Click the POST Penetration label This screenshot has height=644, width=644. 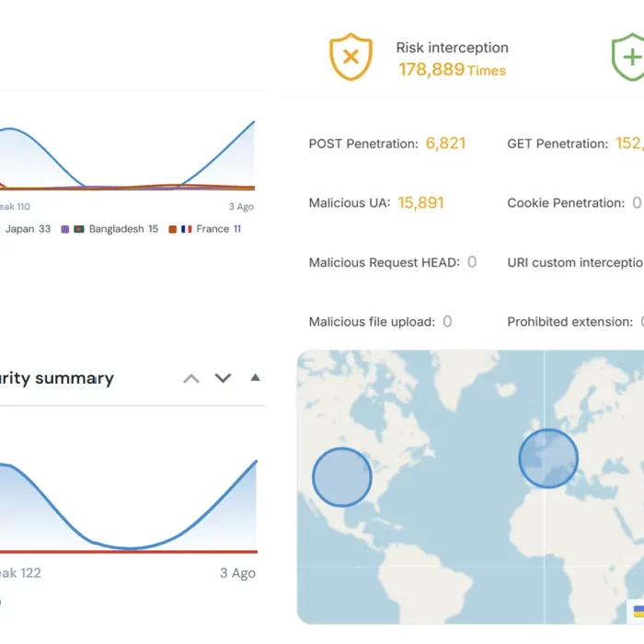pos(363,144)
